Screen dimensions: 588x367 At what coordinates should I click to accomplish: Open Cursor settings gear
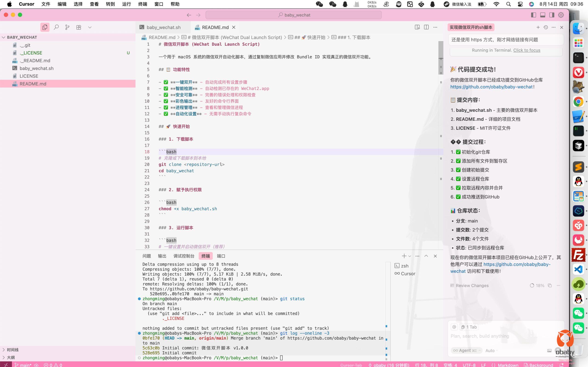click(561, 15)
